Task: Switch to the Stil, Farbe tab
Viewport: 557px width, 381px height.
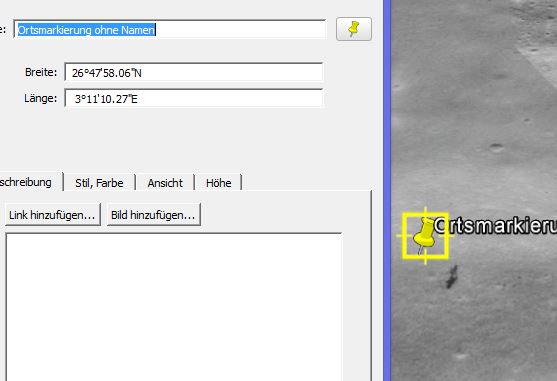Action: [x=99, y=183]
